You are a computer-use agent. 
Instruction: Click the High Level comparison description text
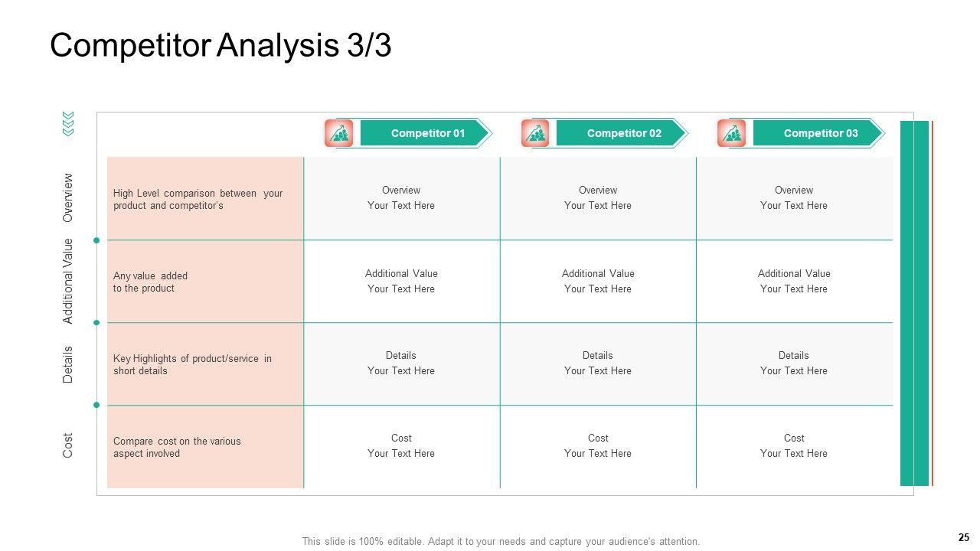198,200
